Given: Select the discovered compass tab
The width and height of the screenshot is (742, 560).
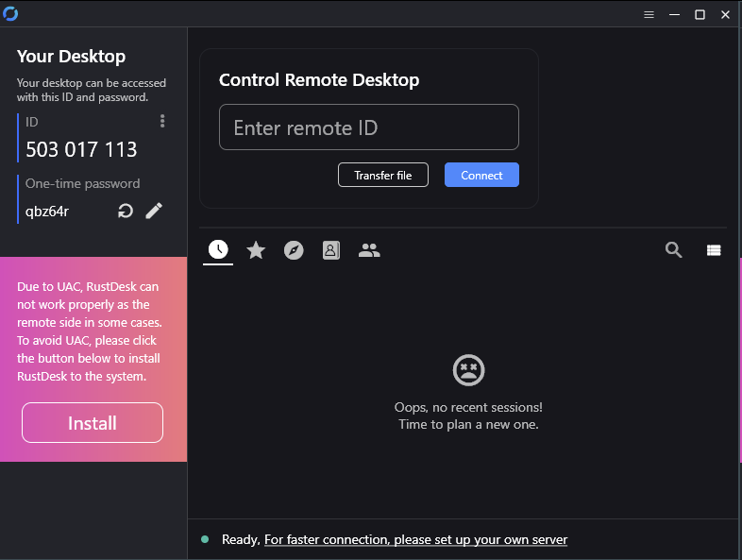Looking at the screenshot, I should (294, 250).
